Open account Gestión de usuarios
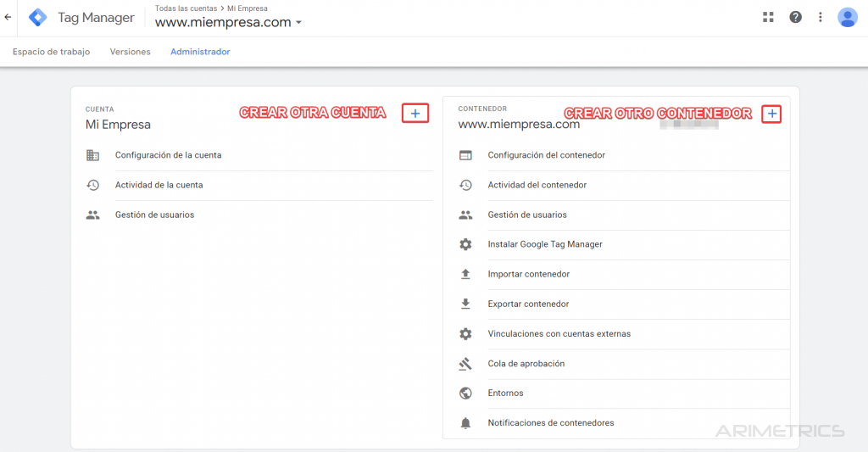Viewport: 868px width, 452px height. tap(154, 215)
